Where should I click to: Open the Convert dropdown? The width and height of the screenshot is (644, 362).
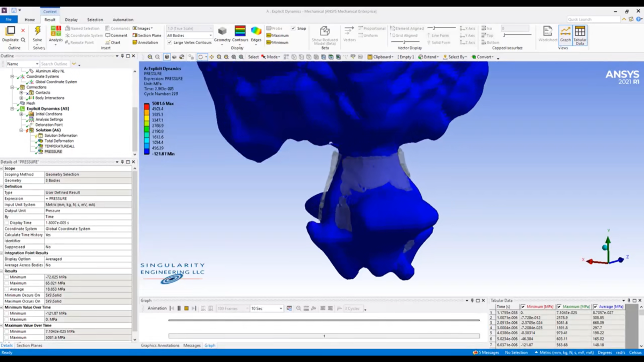(482, 57)
